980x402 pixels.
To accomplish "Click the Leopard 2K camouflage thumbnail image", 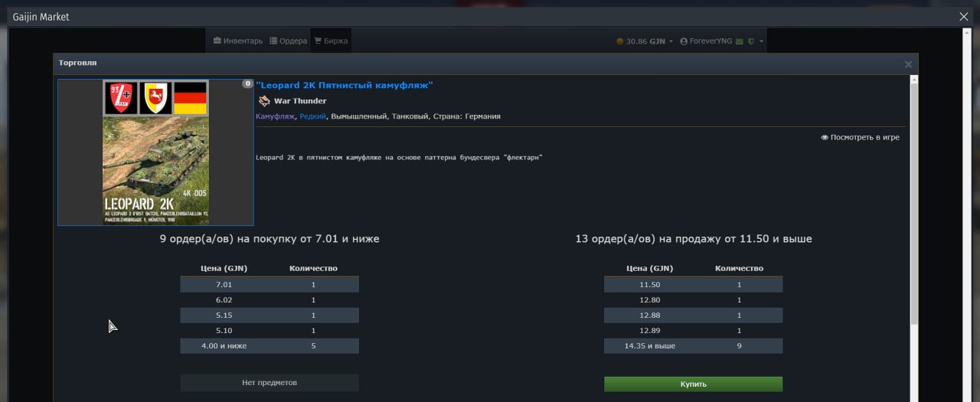I will tap(155, 152).
